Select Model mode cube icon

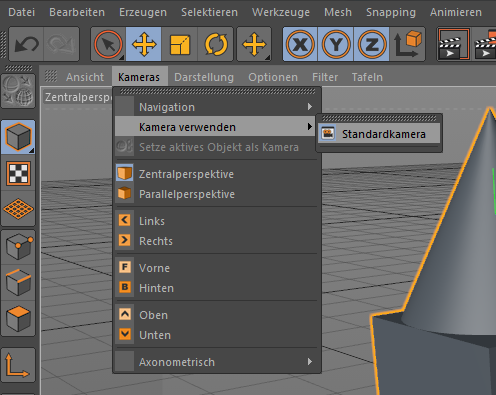pos(18,137)
